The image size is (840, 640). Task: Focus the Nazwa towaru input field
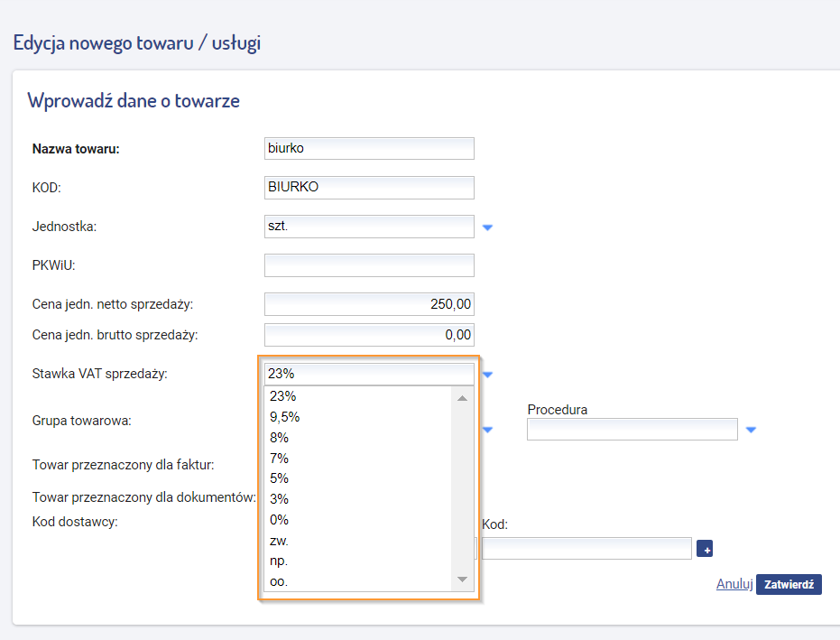coord(369,148)
